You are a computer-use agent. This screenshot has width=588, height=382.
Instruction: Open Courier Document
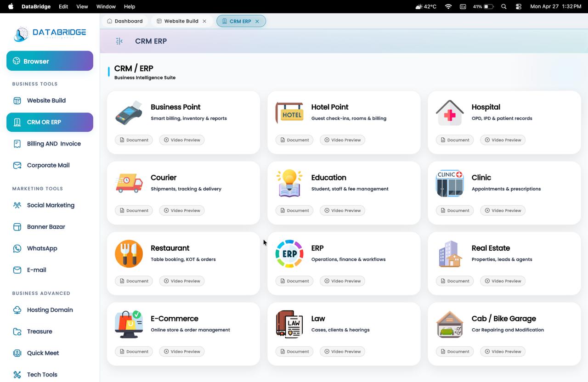coord(134,210)
